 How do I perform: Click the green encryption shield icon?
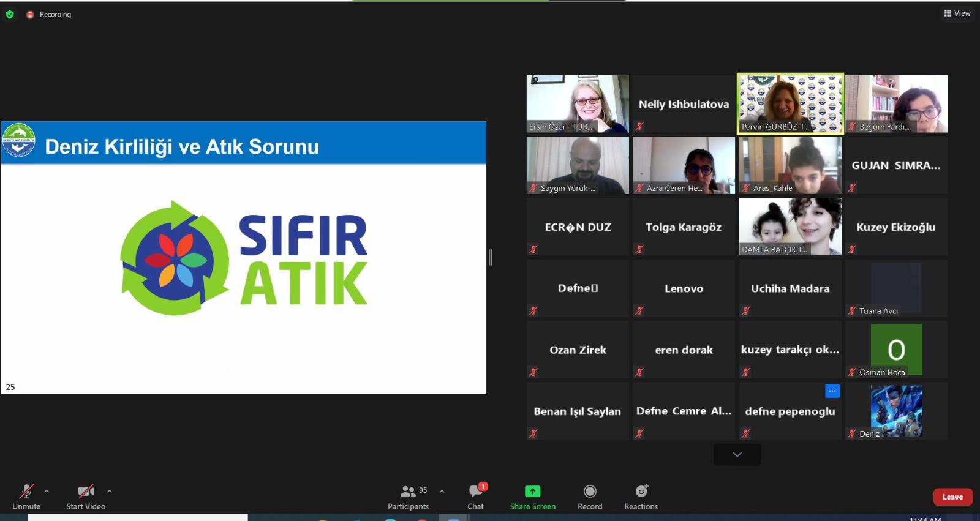coord(10,14)
